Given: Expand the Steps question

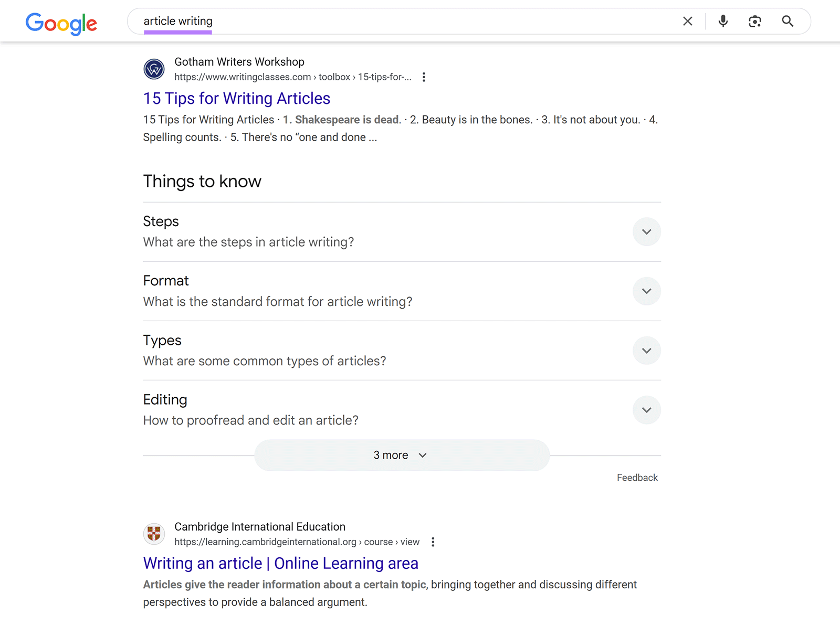Looking at the screenshot, I should [x=646, y=231].
